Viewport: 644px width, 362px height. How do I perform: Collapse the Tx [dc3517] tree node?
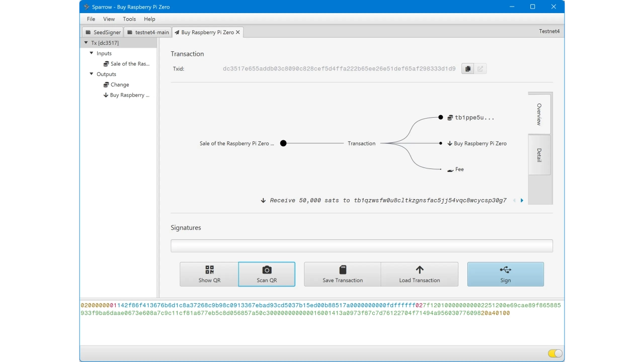point(86,43)
